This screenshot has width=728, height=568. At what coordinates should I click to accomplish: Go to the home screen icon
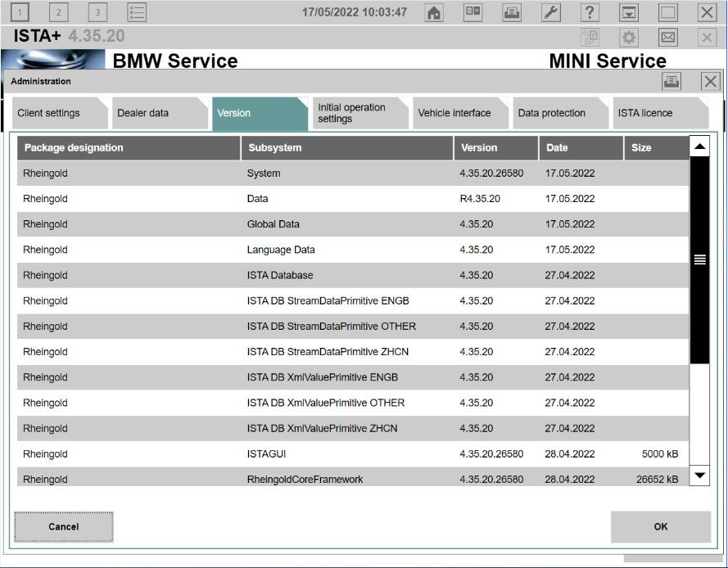point(434,12)
